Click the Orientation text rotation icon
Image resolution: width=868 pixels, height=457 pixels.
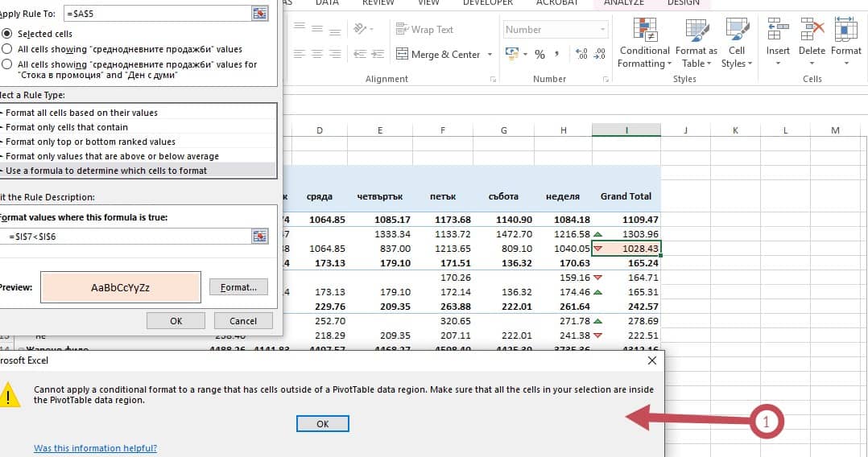click(361, 28)
